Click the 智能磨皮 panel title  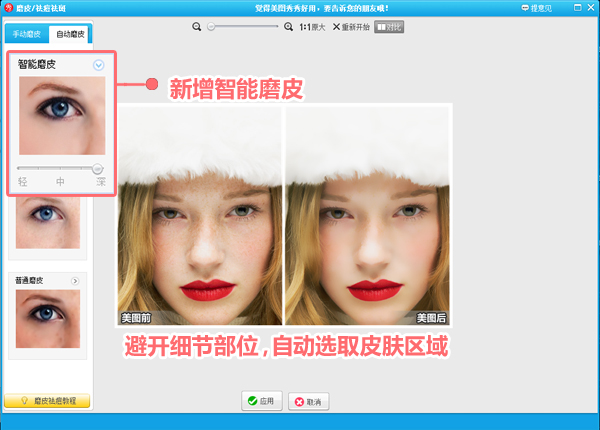[x=37, y=64]
